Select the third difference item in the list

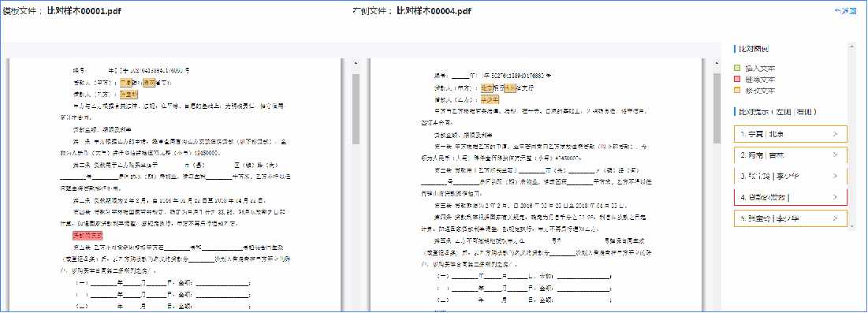pyautogui.click(x=791, y=176)
